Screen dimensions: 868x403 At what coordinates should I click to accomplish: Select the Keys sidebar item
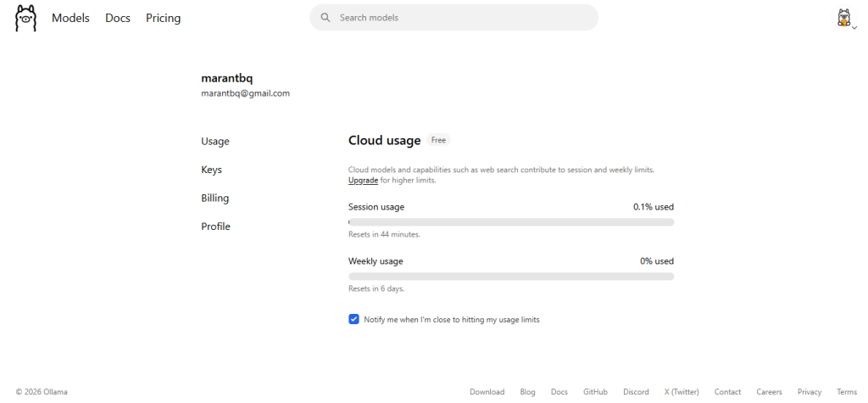[211, 170]
